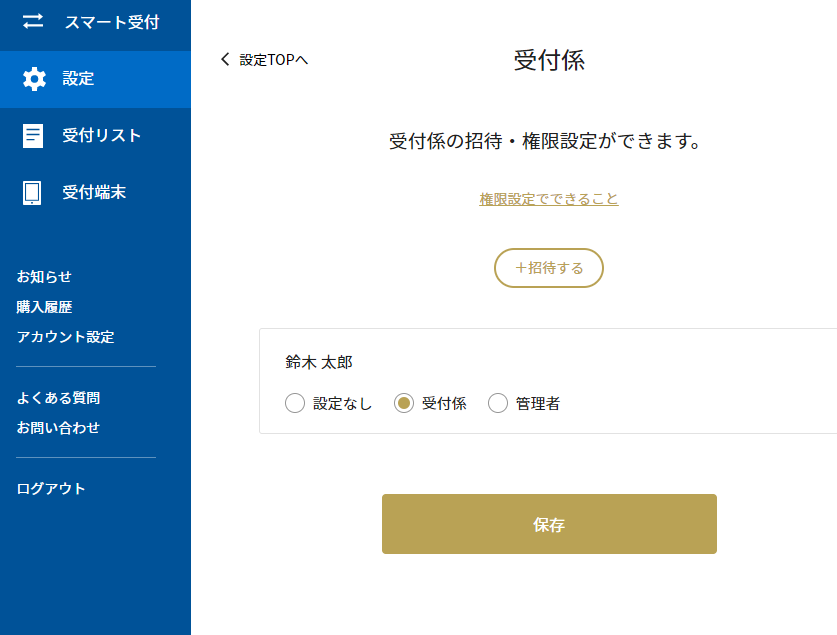This screenshot has width=837, height=635.
Task: Select the 受付係 radio button
Action: [404, 403]
